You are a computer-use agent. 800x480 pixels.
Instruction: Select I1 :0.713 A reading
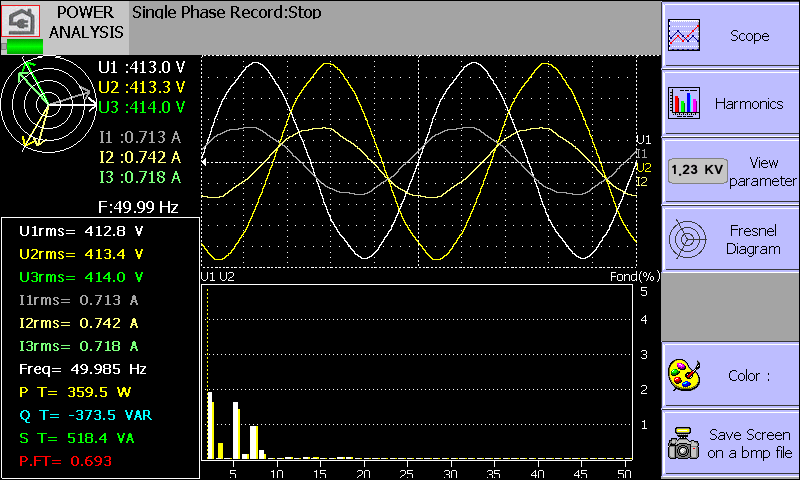tap(140, 137)
